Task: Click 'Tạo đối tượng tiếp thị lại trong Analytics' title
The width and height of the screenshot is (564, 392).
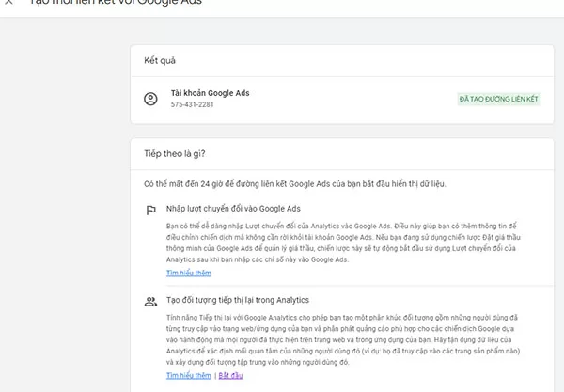Action: tap(238, 300)
